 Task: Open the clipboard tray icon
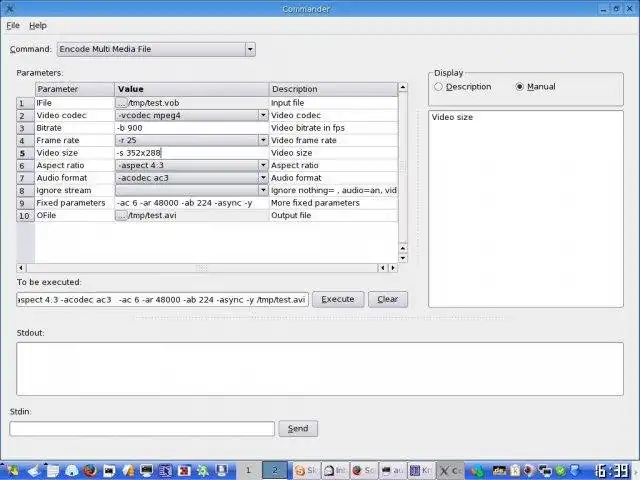click(x=516, y=471)
